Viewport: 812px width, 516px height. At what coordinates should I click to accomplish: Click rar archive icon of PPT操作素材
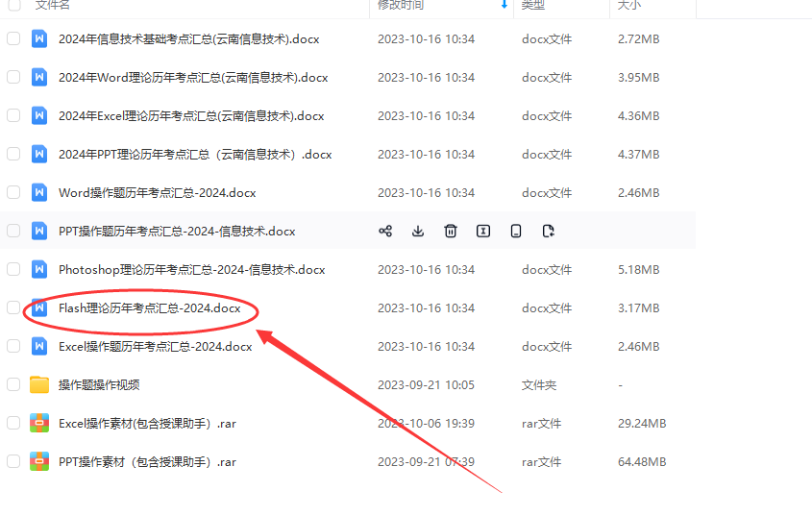tap(39, 461)
